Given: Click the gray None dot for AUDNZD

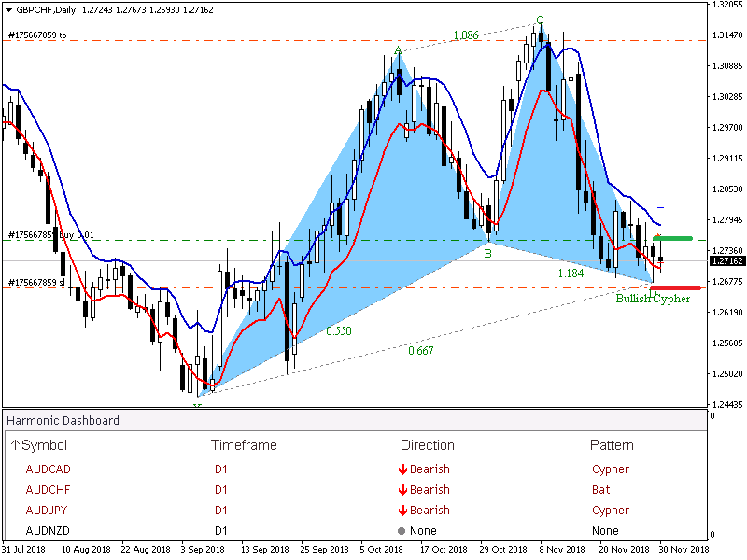Looking at the screenshot, I should click(x=402, y=531).
